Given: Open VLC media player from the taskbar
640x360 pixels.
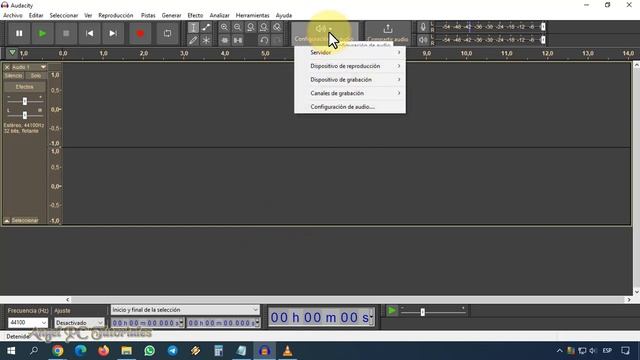Looking at the screenshot, I should click(x=287, y=351).
